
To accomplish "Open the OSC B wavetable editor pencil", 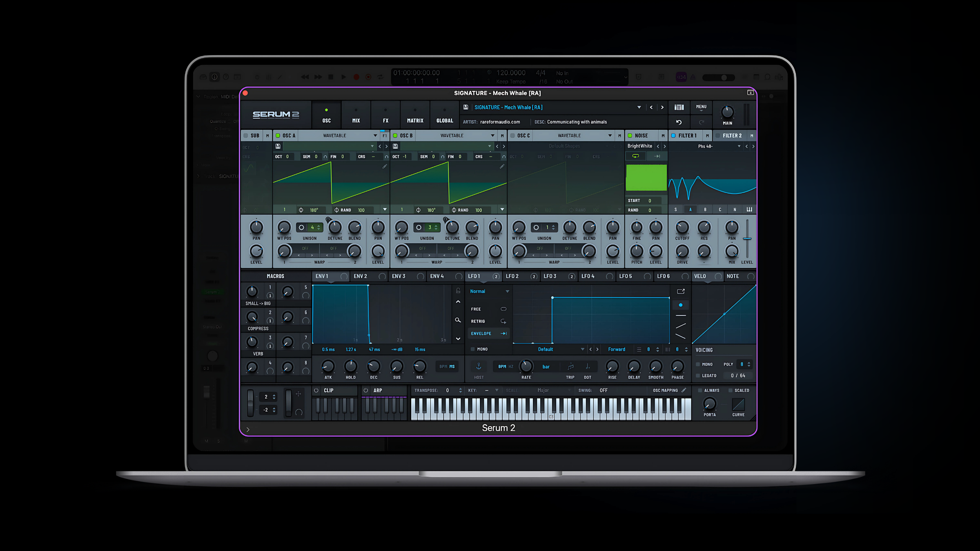I will point(502,167).
